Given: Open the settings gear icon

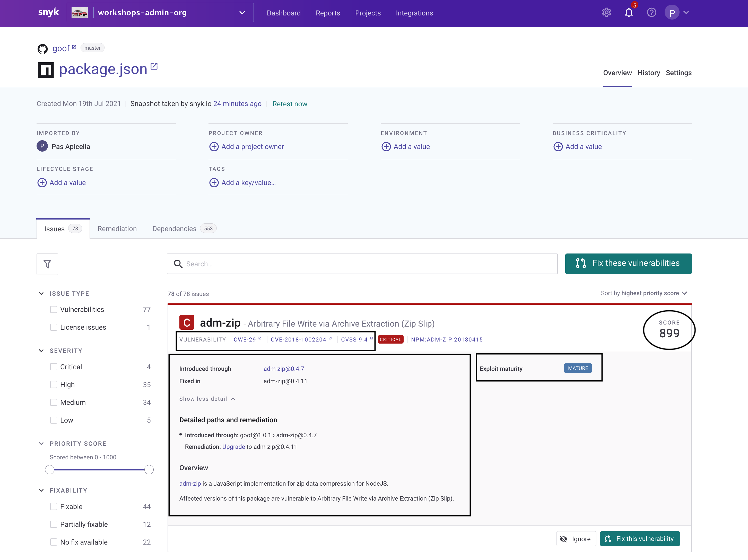Looking at the screenshot, I should click(x=606, y=13).
